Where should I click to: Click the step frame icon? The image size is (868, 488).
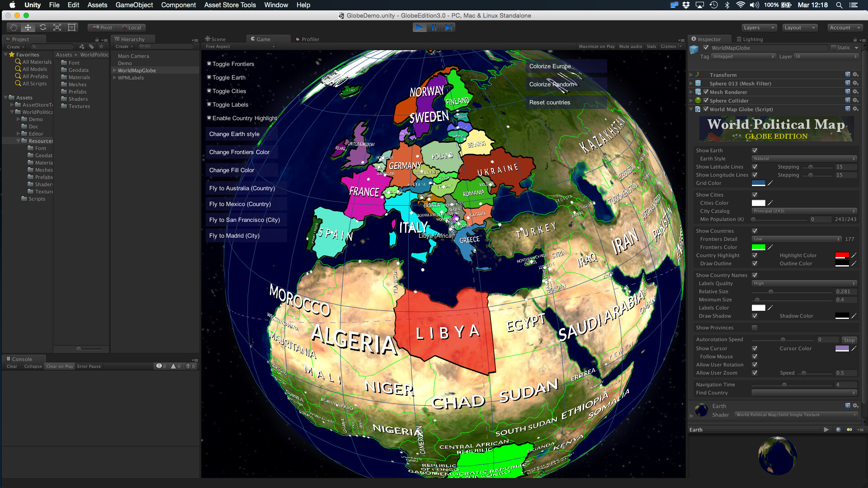pyautogui.click(x=449, y=28)
